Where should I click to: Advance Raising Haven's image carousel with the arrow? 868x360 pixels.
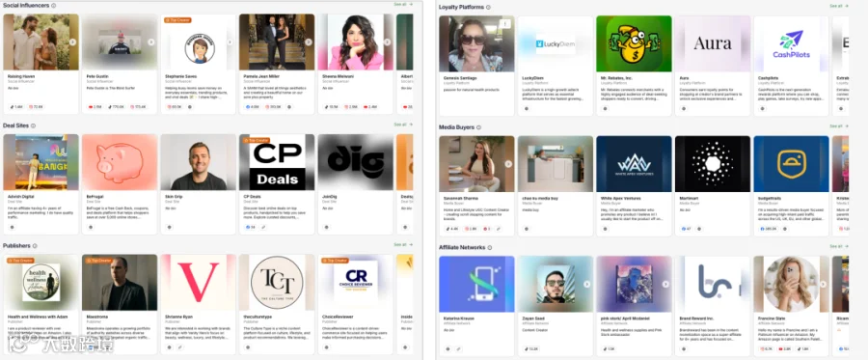click(x=72, y=42)
